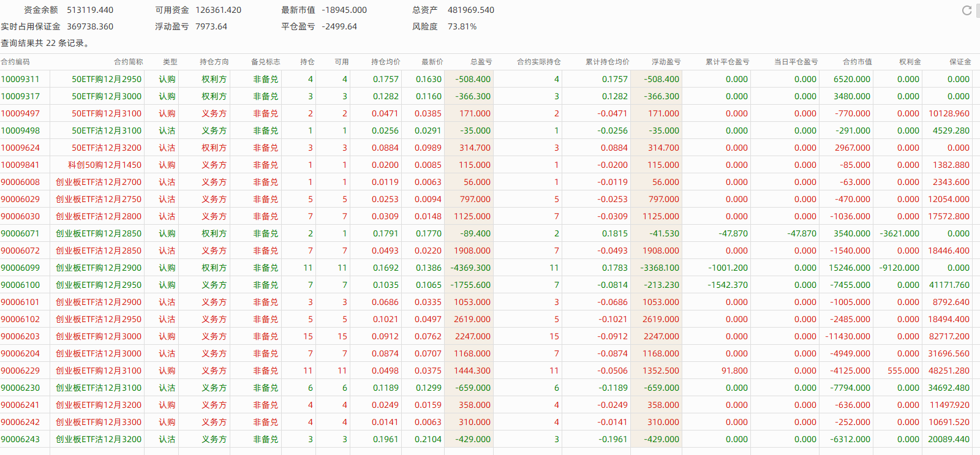Click the 创业板ETF购12月3300 contract name
Image resolution: width=980 pixels, height=455 pixels.
(99, 422)
